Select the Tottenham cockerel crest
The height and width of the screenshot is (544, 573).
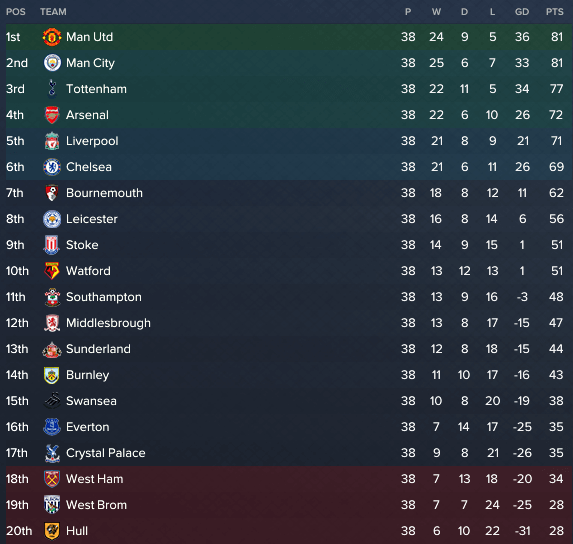click(x=52, y=89)
